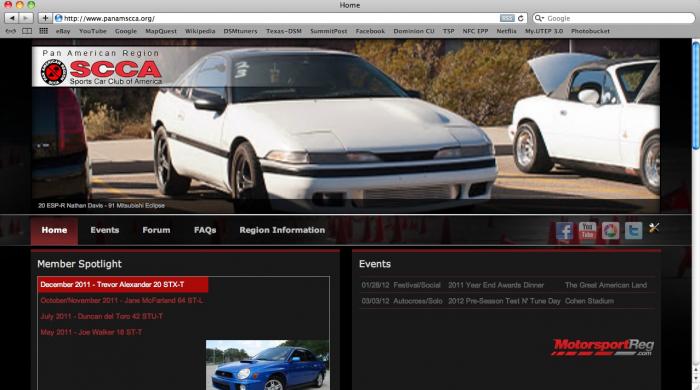Click the Cohen Stadium venue text
The image size is (700, 390).
(x=589, y=301)
